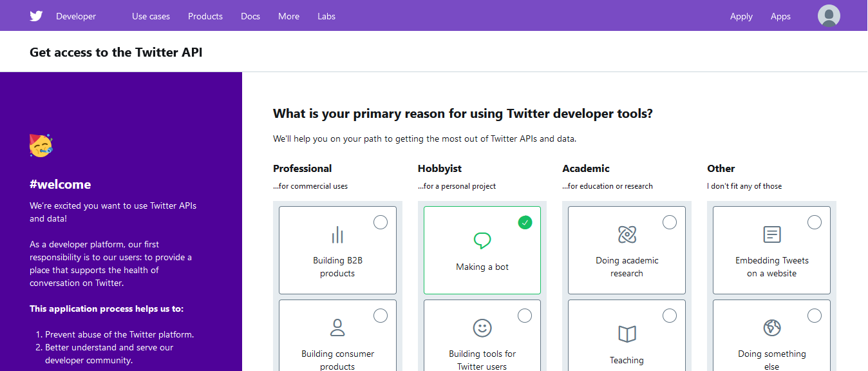
Task: Deselect the checked Making a bot option
Action: click(525, 222)
